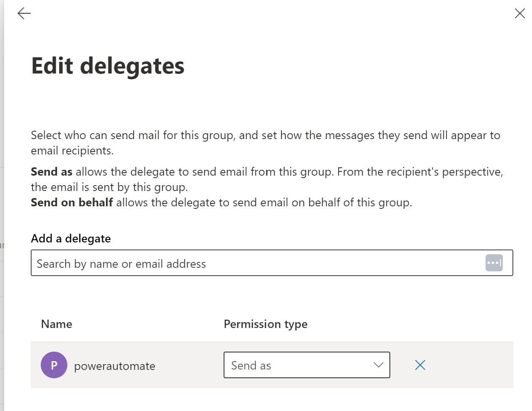Click the currently selected Send as value
The width and height of the screenshot is (532, 411).
click(x=251, y=365)
